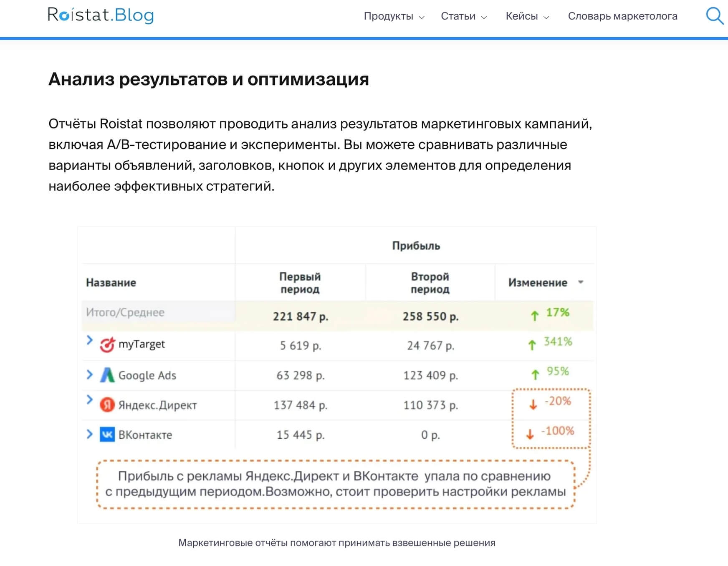728x566 pixels.
Task: Click the myTarget logo icon
Action: point(107,345)
